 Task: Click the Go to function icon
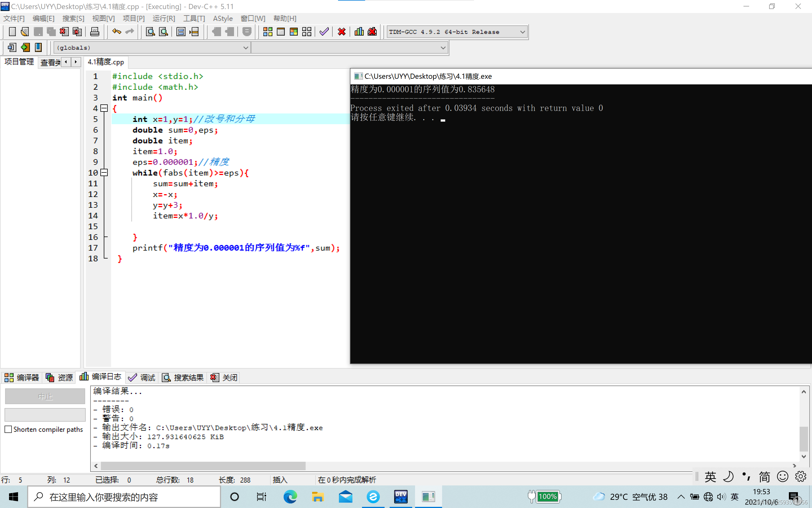181,32
